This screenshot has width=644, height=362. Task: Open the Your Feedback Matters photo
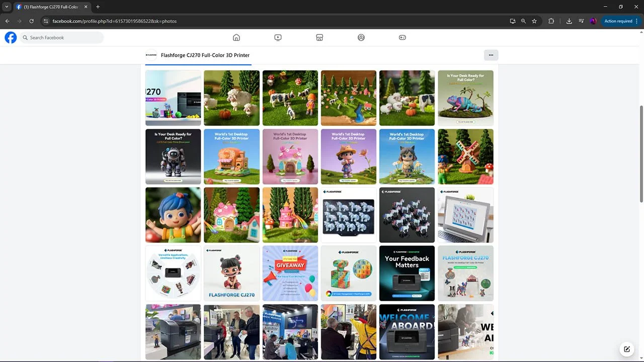407,274
